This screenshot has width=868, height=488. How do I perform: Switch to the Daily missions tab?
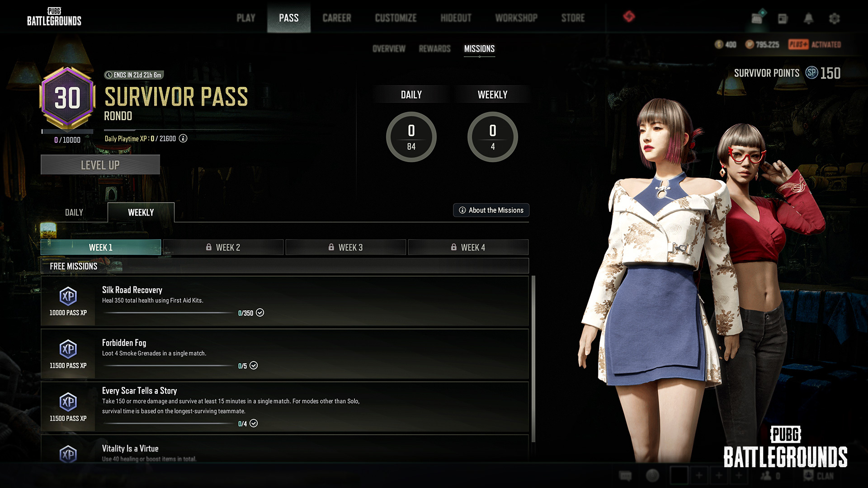pos(74,212)
